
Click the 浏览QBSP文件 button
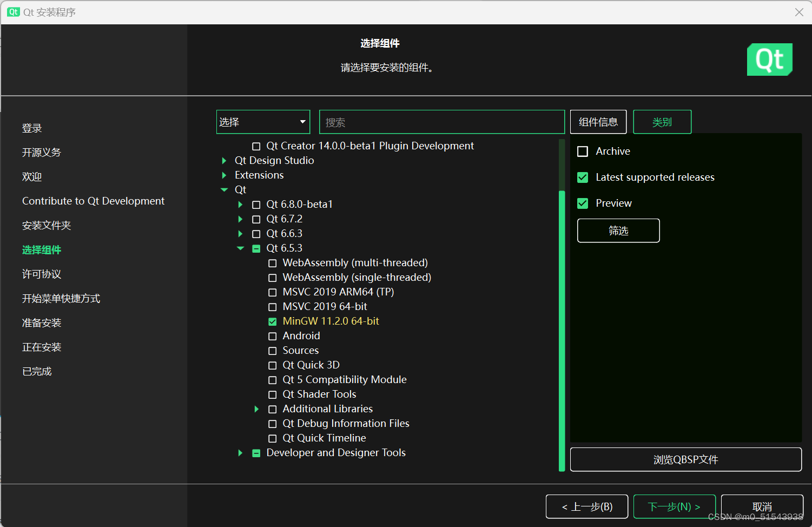(x=686, y=459)
